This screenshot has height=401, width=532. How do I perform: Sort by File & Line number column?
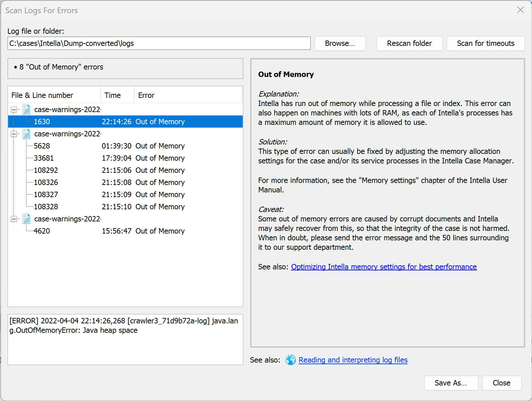point(54,95)
